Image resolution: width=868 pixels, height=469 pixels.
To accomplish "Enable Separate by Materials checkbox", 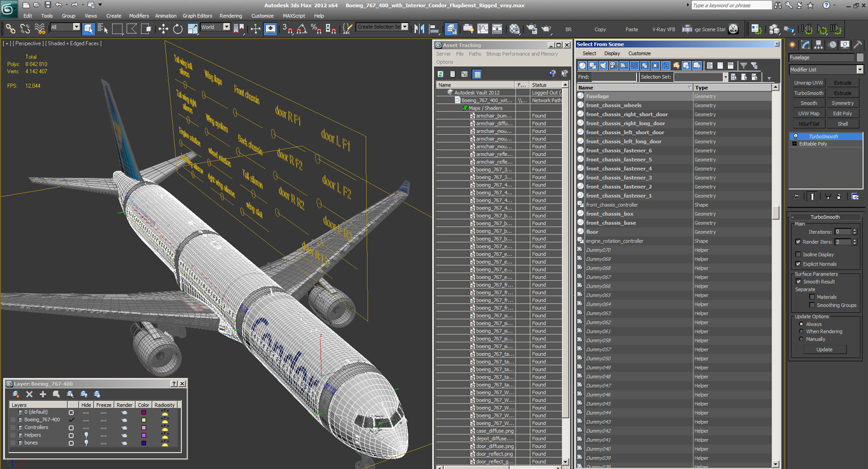I will coord(812,297).
